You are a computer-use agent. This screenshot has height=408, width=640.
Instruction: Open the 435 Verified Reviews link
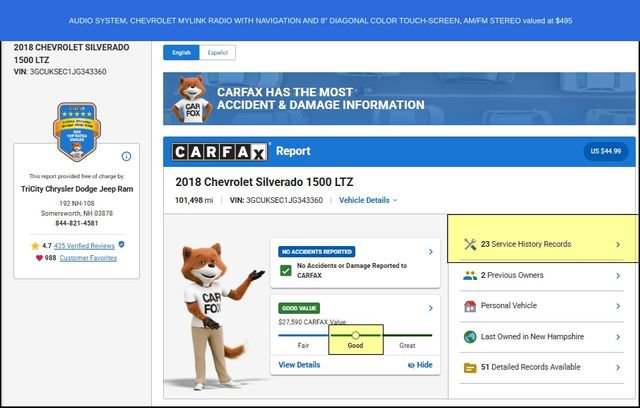click(84, 246)
